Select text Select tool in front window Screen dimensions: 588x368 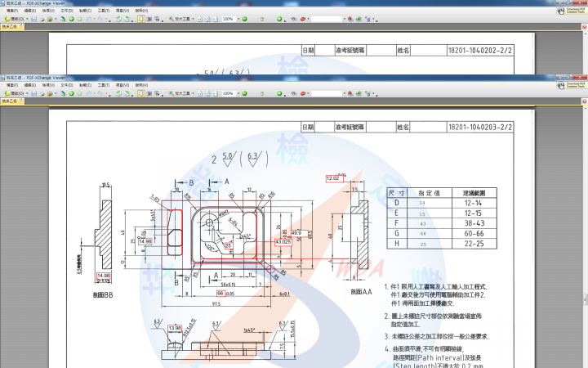pyautogui.click(x=157, y=93)
